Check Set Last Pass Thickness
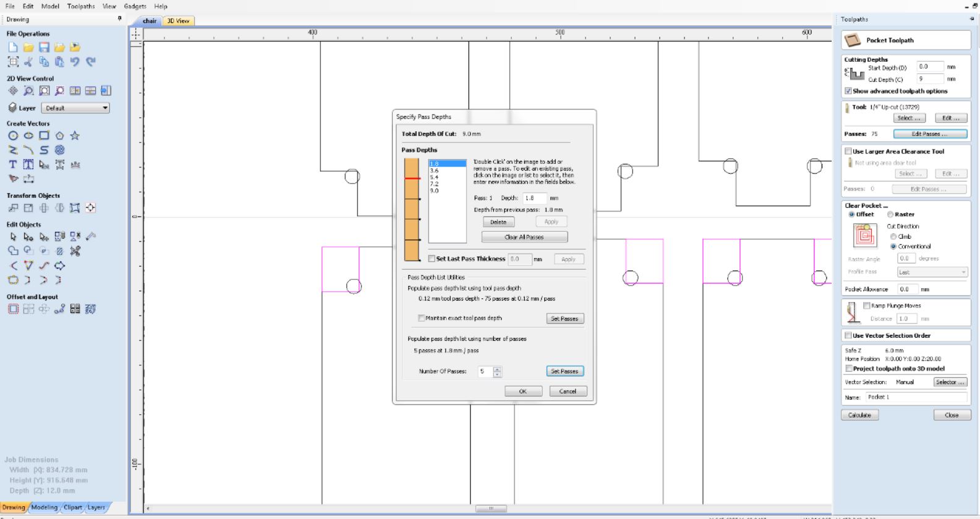Image resolution: width=980 pixels, height=519 pixels. pos(432,259)
